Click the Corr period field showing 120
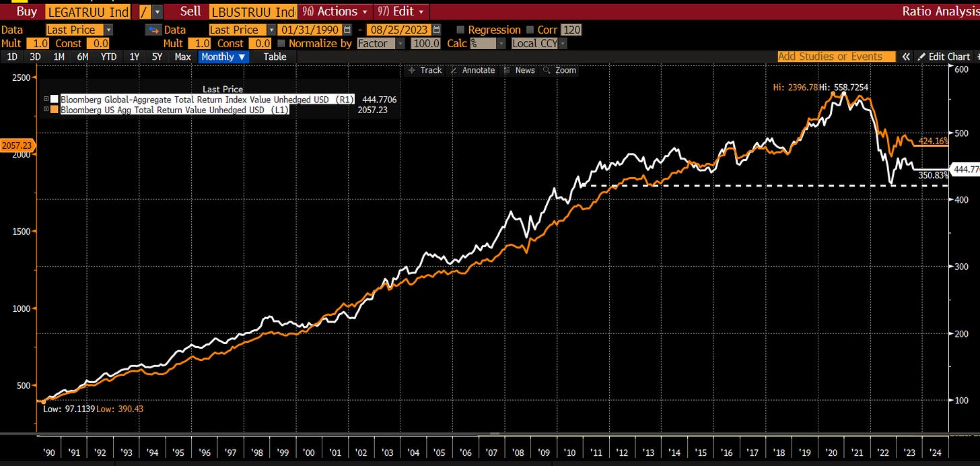This screenshot has height=466, width=980. click(571, 30)
